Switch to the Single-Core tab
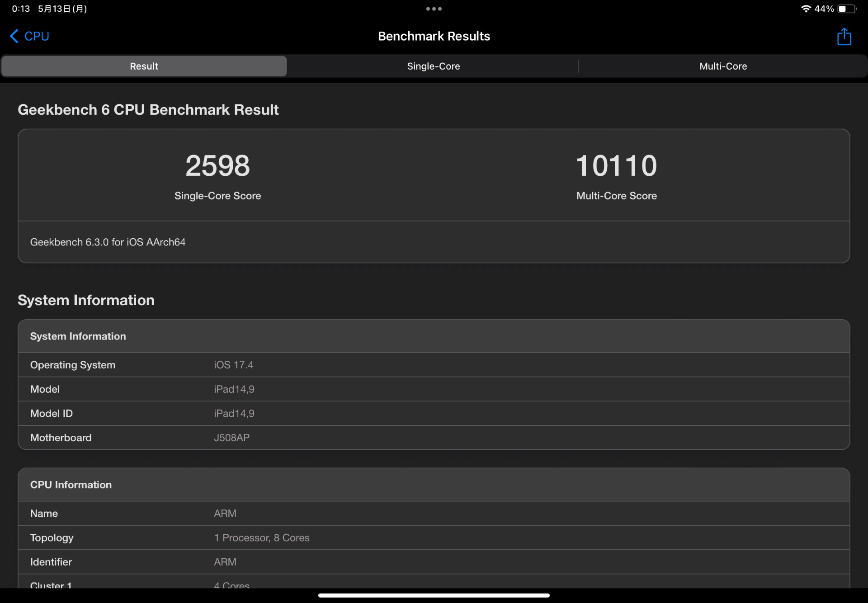868x603 pixels. tap(433, 66)
